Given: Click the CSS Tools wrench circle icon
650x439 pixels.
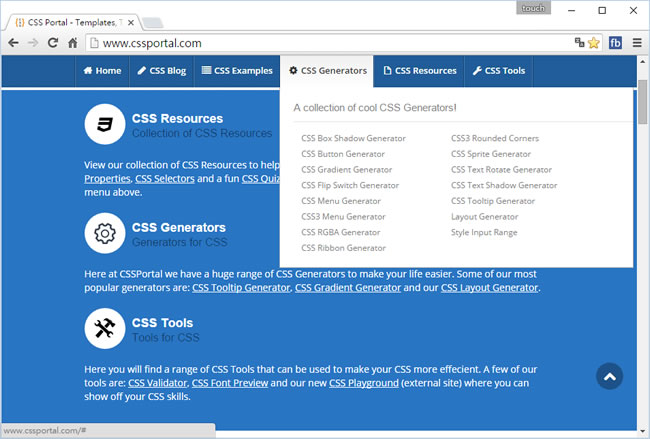Looking at the screenshot, I should pos(104,329).
